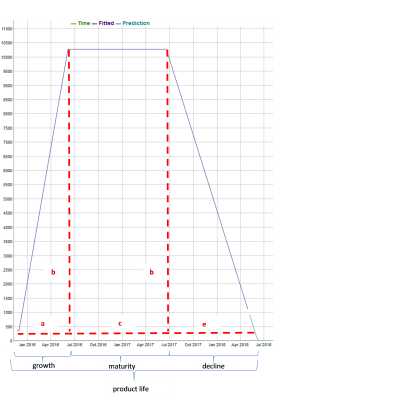This screenshot has width=400, height=398.
Task: Click the teal Prediction line segment
Action: point(253,327)
